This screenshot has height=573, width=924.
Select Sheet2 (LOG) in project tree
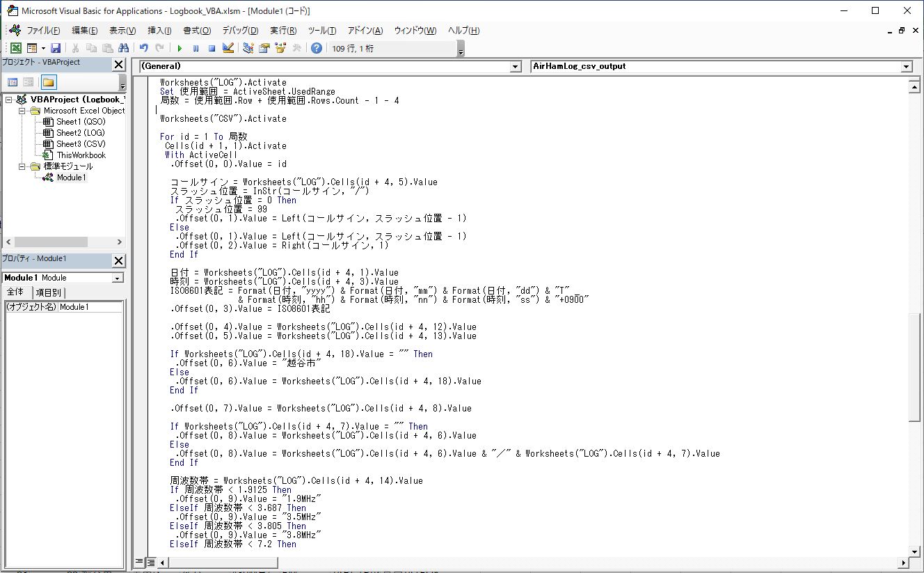click(81, 133)
